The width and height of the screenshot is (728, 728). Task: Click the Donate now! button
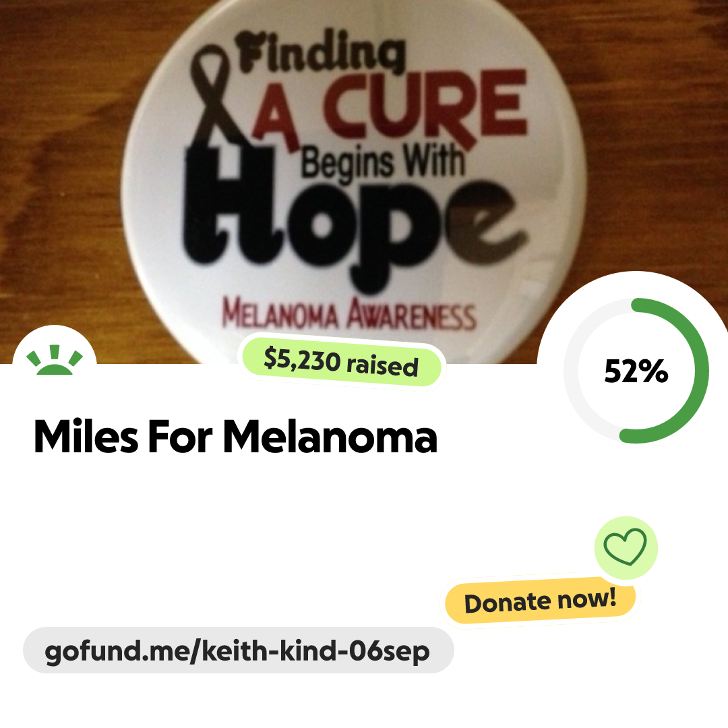point(540,601)
